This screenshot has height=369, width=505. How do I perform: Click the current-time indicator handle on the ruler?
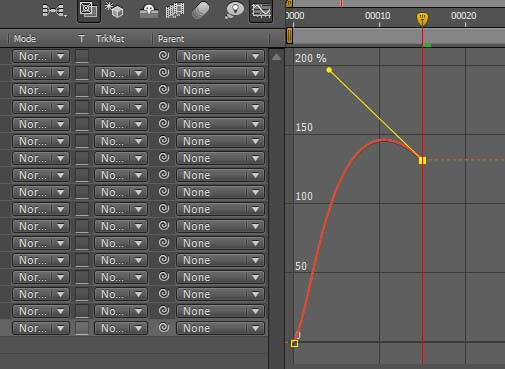pos(422,19)
